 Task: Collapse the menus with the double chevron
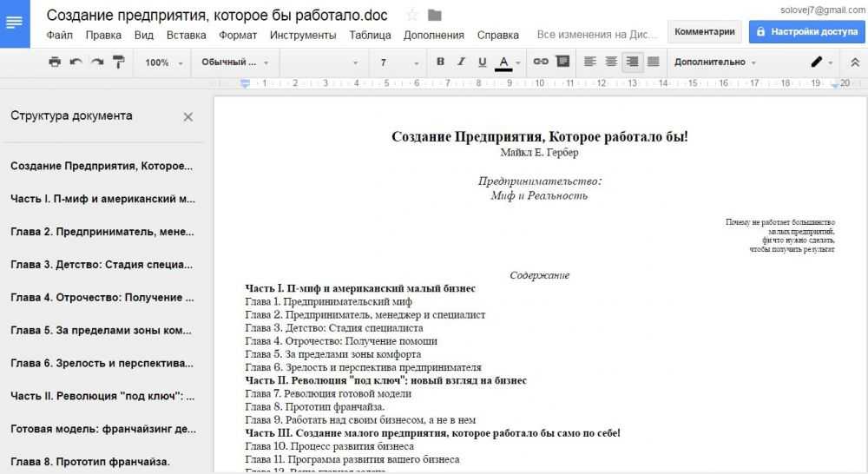(855, 63)
